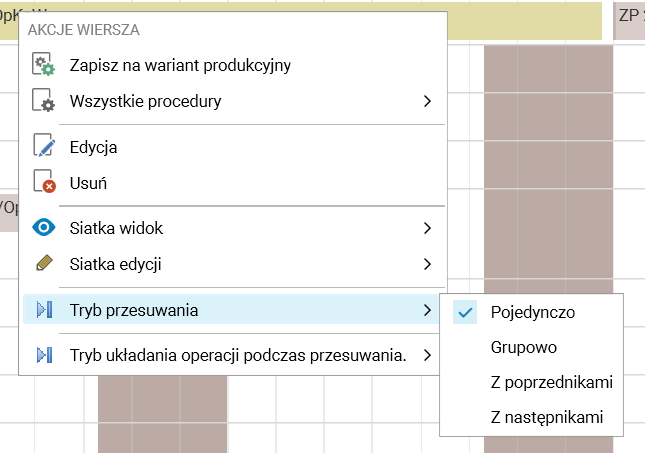Select the checked Pojedynczo mode
Screen dimensions: 645x453
click(532, 312)
